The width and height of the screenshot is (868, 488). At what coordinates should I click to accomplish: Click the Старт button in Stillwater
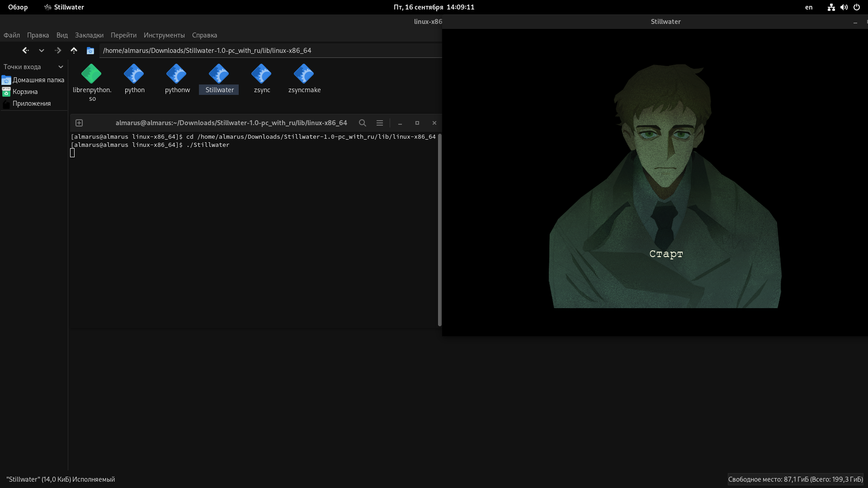click(x=665, y=254)
